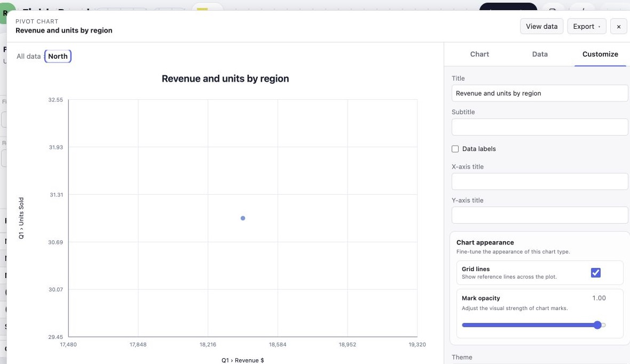
Task: Click the All data breadcrumb
Action: [x=28, y=56]
